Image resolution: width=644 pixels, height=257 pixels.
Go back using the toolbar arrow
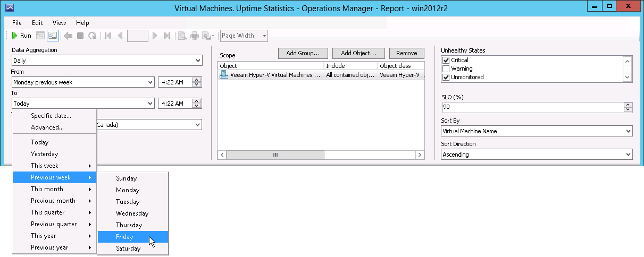pyautogui.click(x=68, y=36)
